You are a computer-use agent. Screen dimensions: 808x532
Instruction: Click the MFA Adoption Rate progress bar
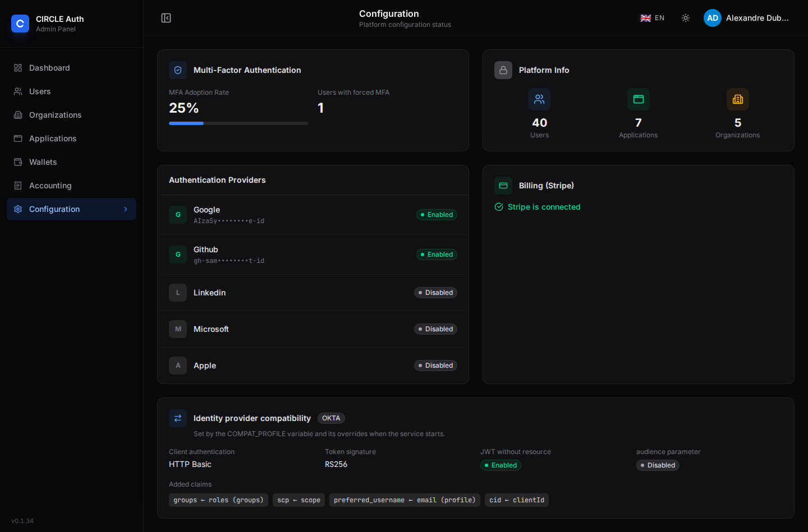pos(238,123)
